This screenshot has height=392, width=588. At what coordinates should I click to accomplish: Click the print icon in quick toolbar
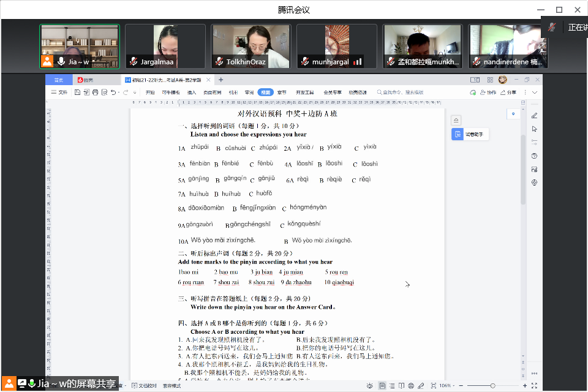tap(95, 92)
